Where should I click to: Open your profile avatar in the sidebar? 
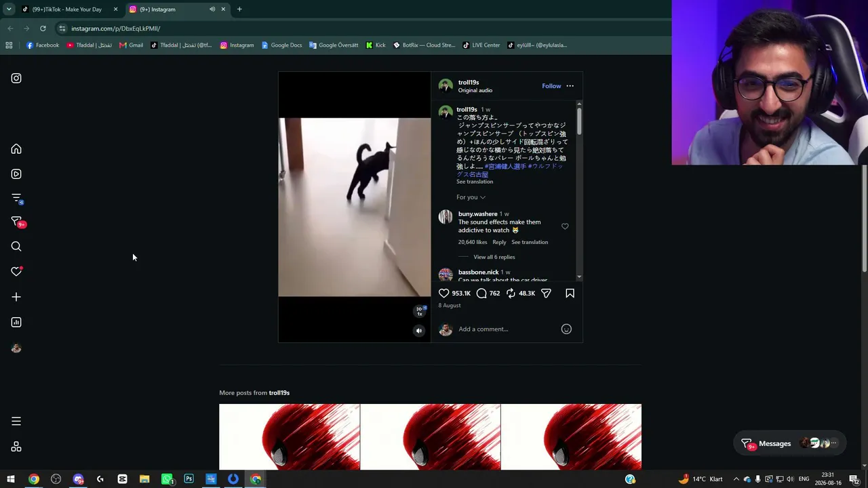16,348
